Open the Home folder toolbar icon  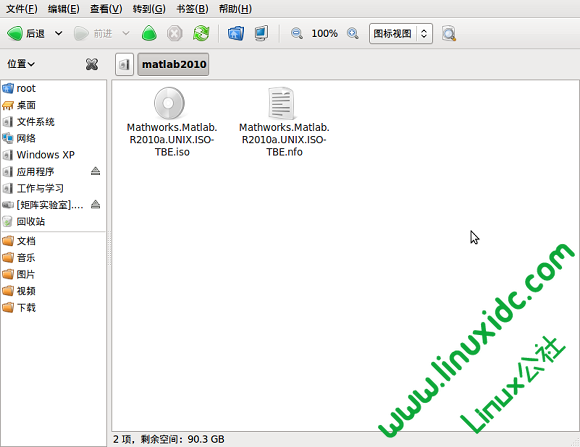[x=236, y=34]
